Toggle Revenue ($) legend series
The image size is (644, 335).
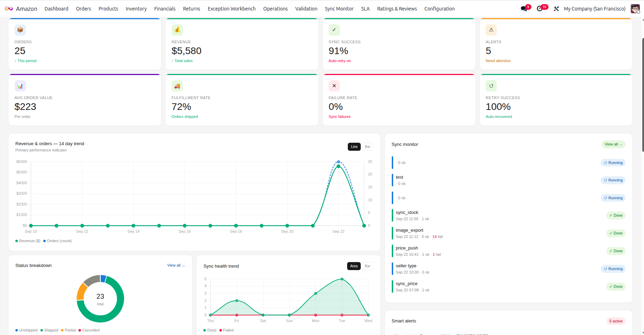click(28, 241)
